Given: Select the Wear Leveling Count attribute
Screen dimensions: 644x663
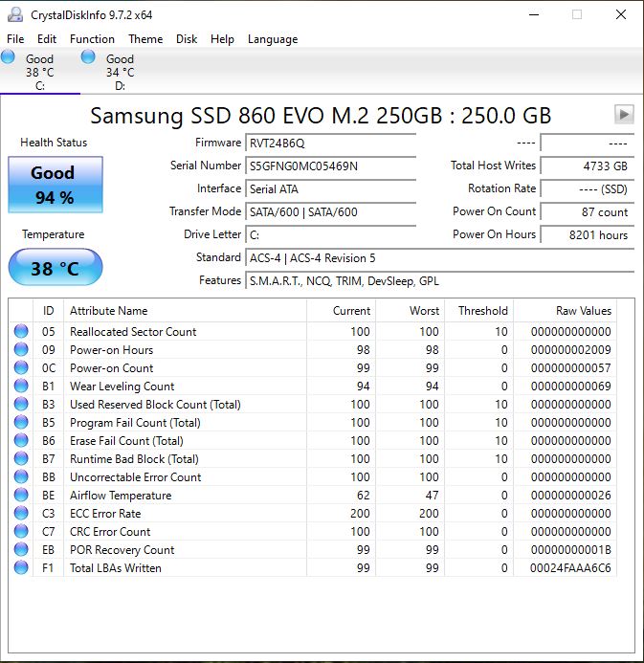Looking at the screenshot, I should [x=122, y=387].
